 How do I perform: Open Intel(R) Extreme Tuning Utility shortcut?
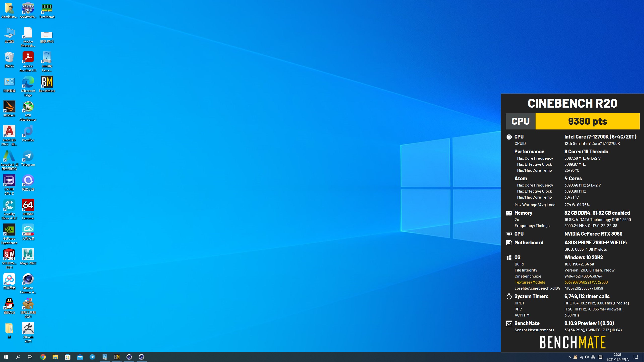pyautogui.click(x=47, y=62)
